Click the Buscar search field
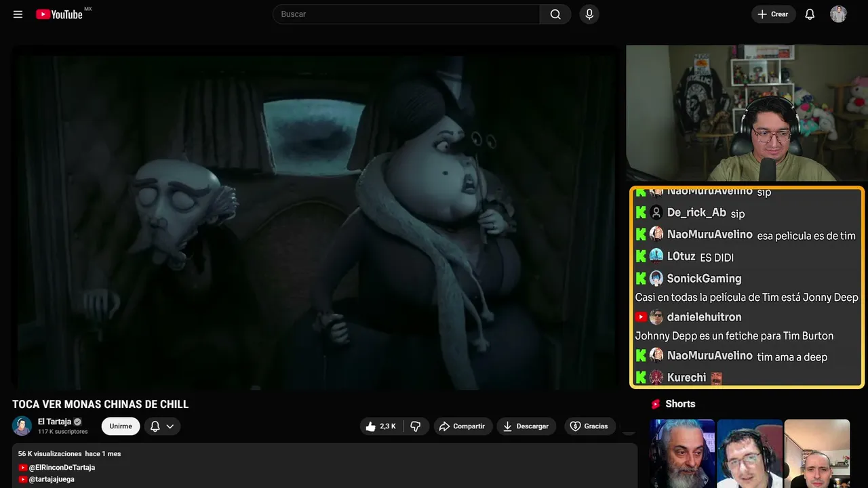 tap(406, 14)
